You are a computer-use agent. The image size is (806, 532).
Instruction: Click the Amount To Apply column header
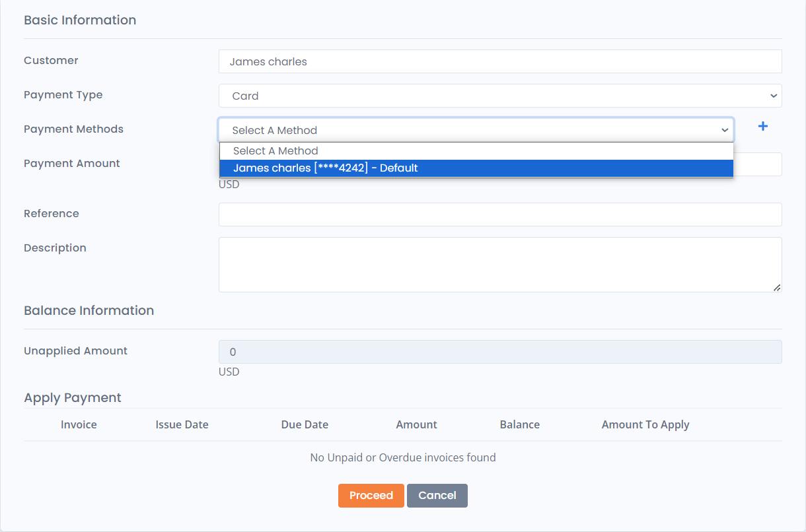(645, 424)
